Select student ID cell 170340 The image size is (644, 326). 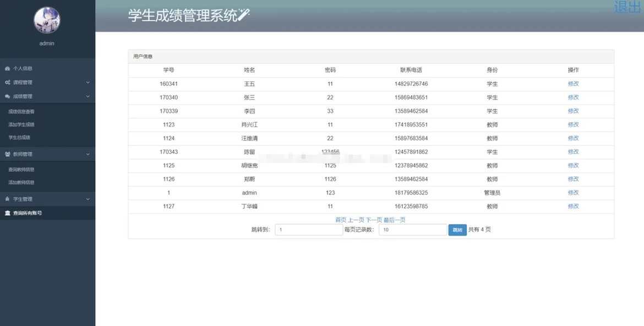(169, 97)
